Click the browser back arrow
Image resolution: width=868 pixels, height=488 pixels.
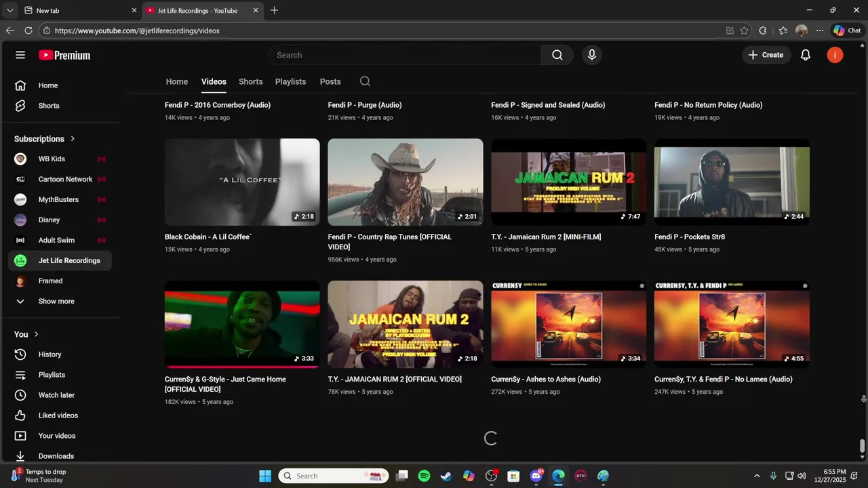pyautogui.click(x=9, y=30)
